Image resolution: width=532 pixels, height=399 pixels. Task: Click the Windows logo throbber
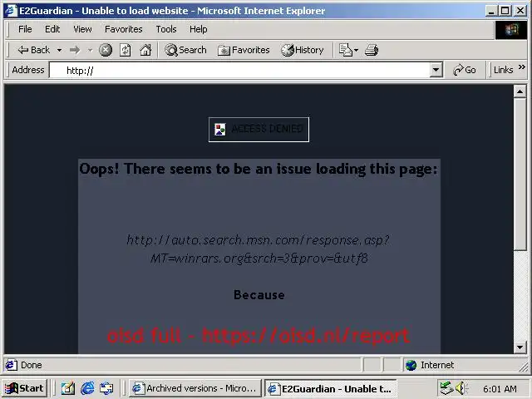(512, 30)
